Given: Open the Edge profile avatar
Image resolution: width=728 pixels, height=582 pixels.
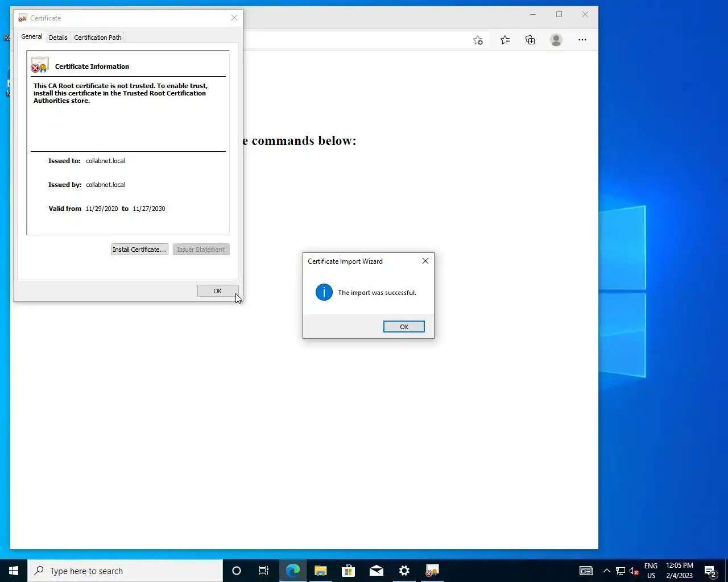Looking at the screenshot, I should coord(556,40).
